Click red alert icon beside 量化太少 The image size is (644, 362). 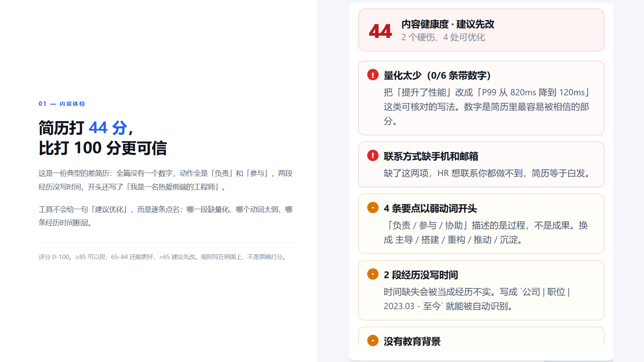373,75
